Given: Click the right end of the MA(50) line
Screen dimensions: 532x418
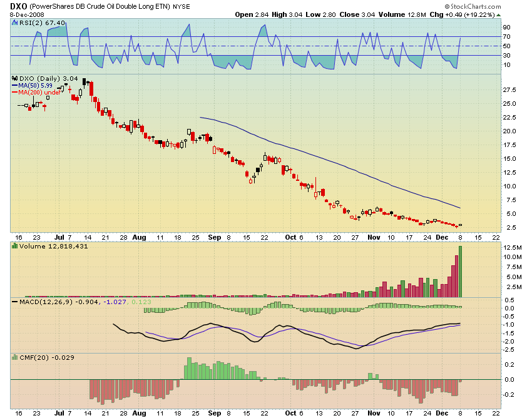Looking at the screenshot, I should [460, 208].
